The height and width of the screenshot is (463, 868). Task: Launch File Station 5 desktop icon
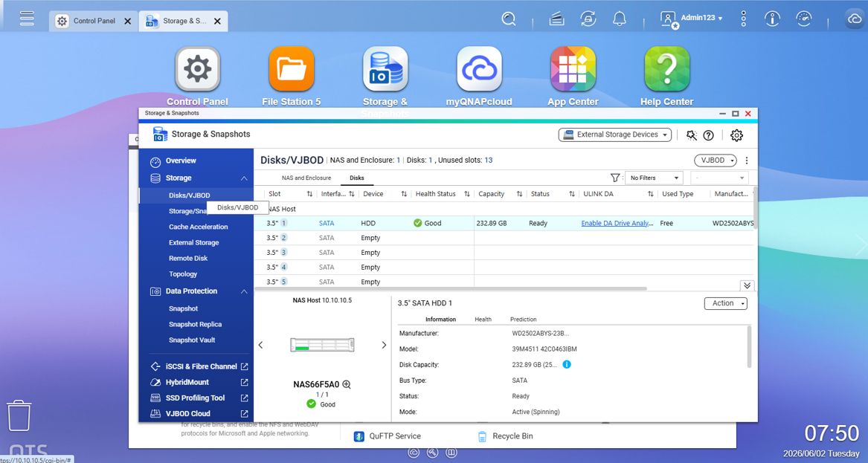point(291,69)
